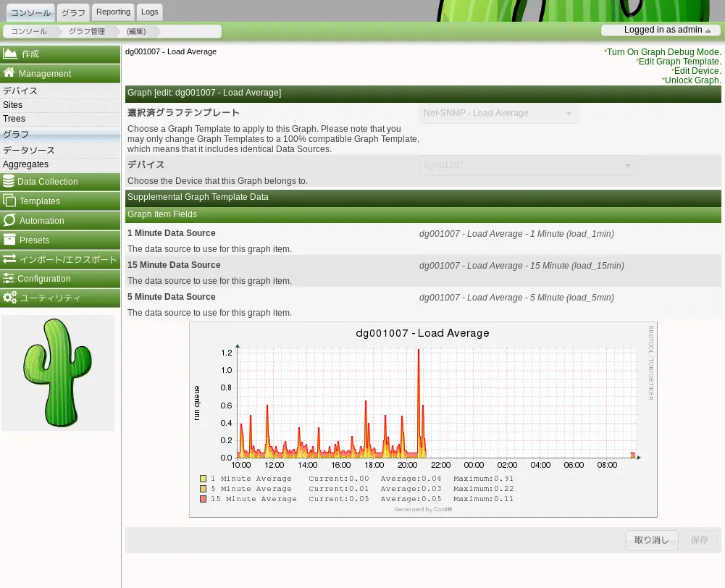725x588 pixels.
Task: Click the yellow 1 Minute Average legend swatch
Action: coord(204,479)
